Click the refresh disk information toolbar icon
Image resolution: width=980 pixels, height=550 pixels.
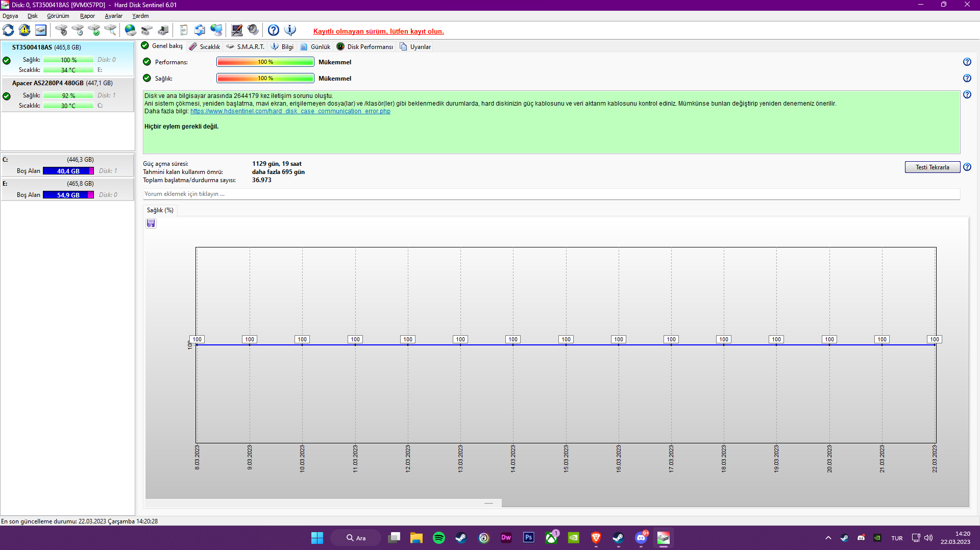[x=9, y=30]
